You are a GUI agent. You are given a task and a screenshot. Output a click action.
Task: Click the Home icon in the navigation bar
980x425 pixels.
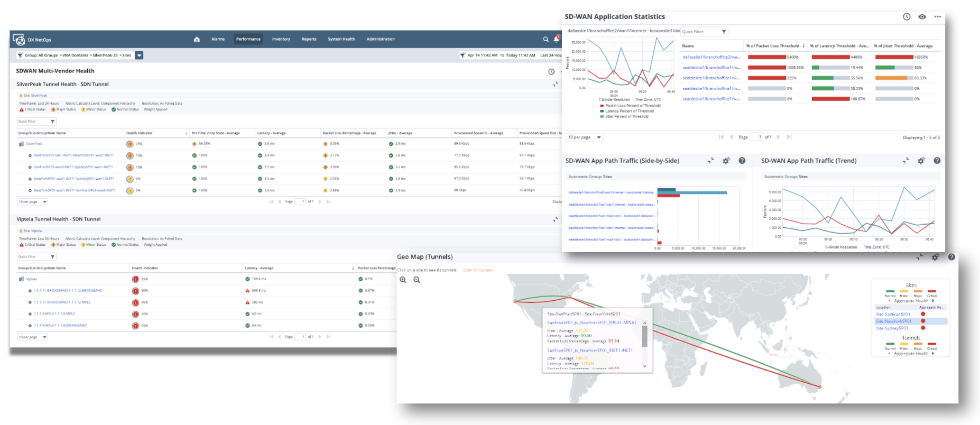(x=197, y=39)
